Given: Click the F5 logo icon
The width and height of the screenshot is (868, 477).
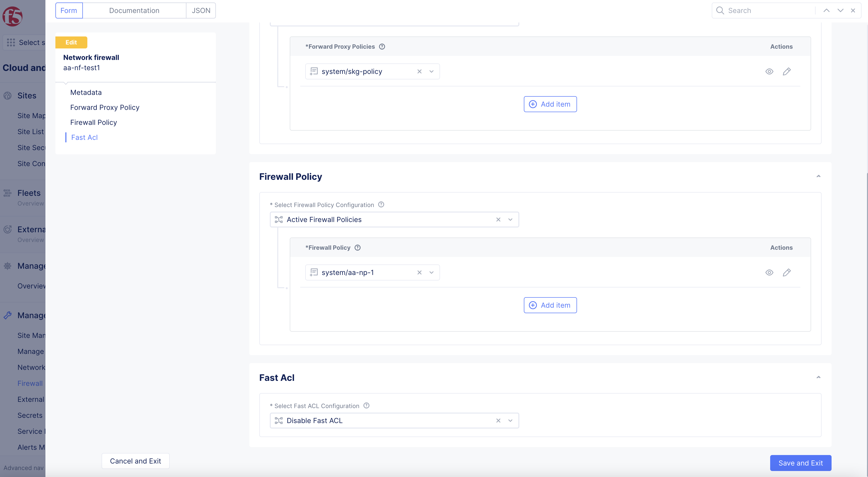Looking at the screenshot, I should [x=12, y=16].
